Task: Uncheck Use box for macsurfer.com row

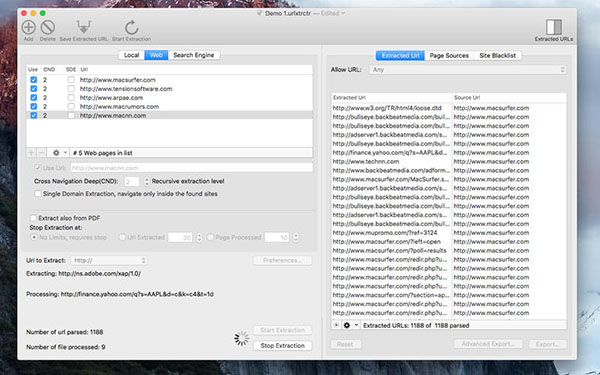Action: pyautogui.click(x=34, y=80)
